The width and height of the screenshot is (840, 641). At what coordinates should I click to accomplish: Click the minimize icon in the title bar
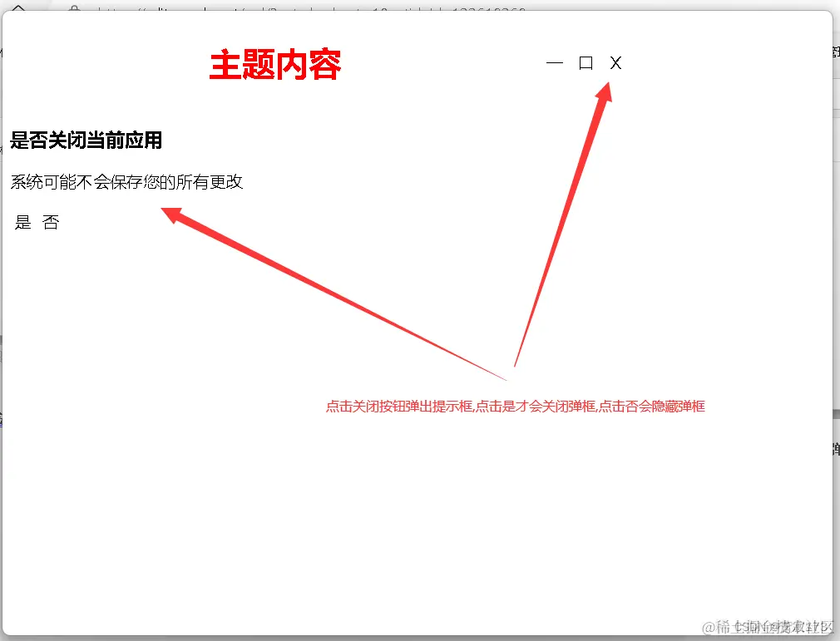point(554,62)
